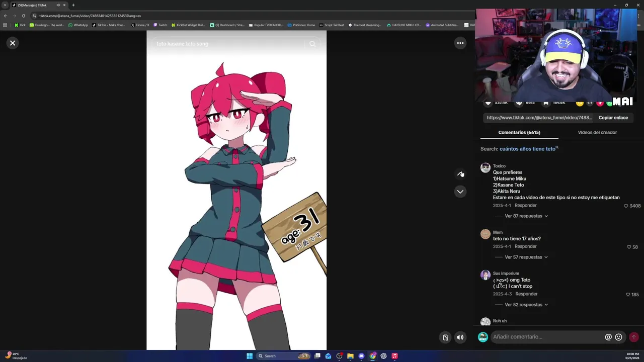
Task: Toggle the auto-scroll icon beside the volume
Action: [x=445, y=337]
